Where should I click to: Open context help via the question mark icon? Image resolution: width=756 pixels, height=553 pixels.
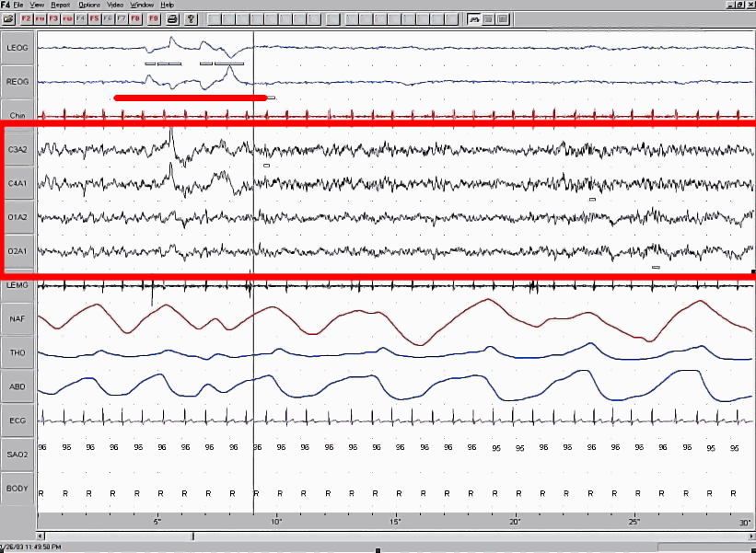(190, 19)
